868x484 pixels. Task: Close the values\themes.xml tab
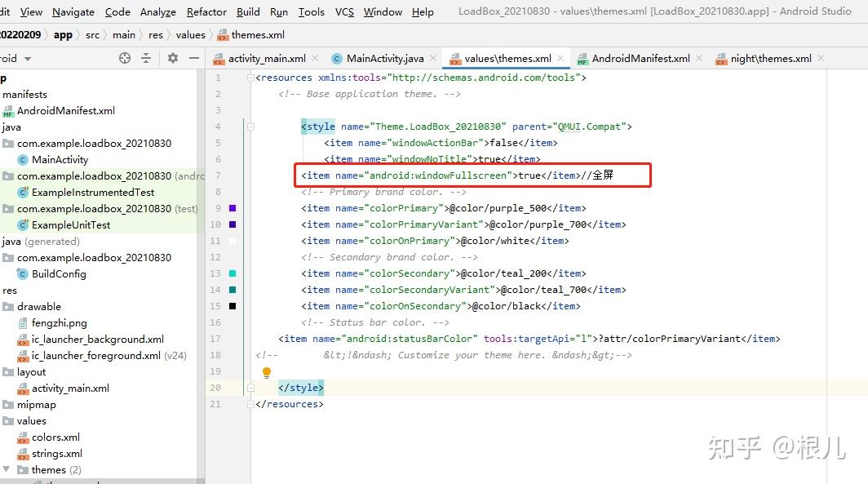point(560,58)
